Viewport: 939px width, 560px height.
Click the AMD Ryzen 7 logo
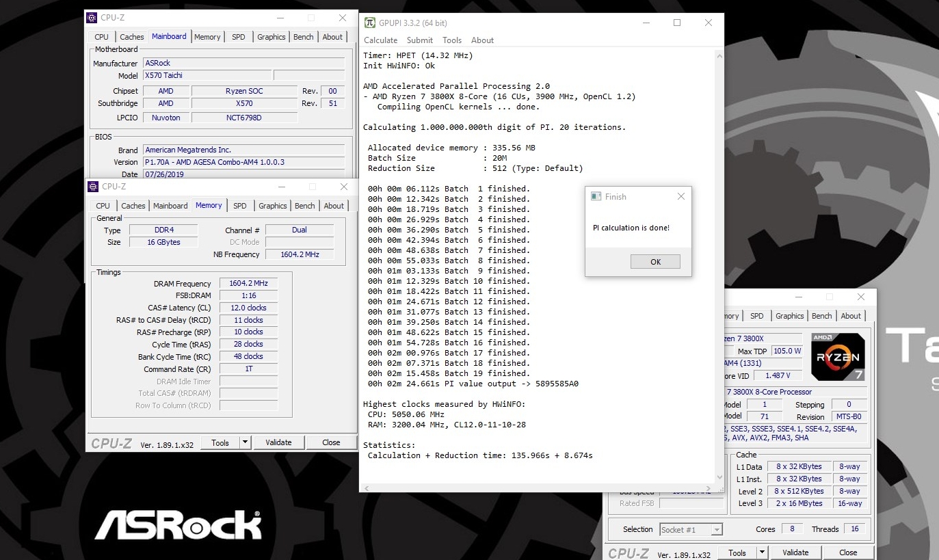pyautogui.click(x=838, y=356)
